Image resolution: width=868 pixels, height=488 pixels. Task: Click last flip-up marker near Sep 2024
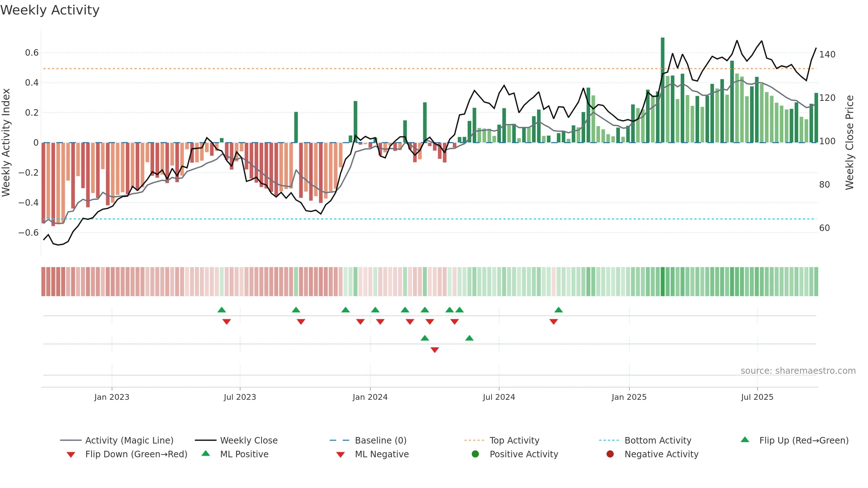[558, 310]
